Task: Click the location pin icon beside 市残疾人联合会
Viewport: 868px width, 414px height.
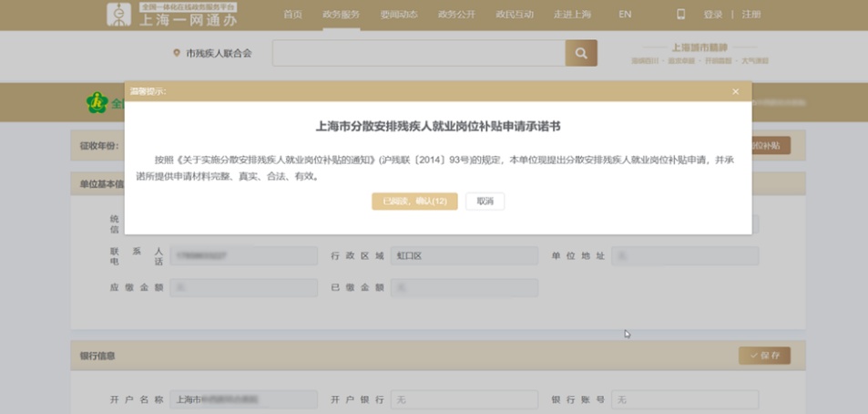Action: pyautogui.click(x=177, y=53)
